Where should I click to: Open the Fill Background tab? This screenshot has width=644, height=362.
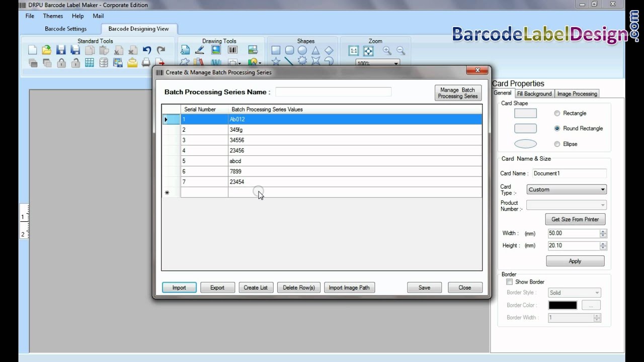[534, 94]
